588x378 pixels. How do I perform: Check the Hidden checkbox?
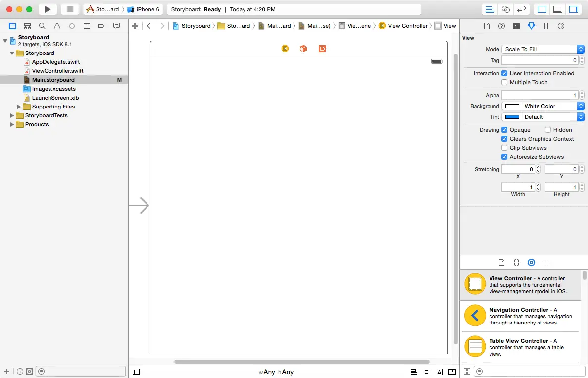(x=548, y=129)
